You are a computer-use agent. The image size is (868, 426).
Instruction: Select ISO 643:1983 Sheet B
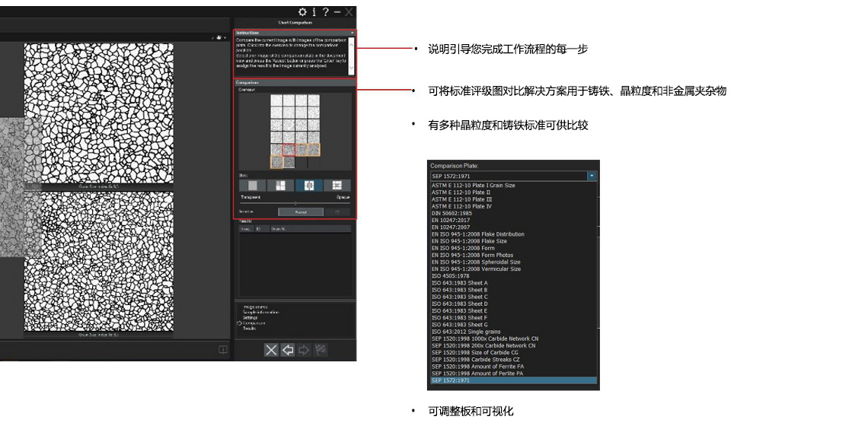coord(459,290)
